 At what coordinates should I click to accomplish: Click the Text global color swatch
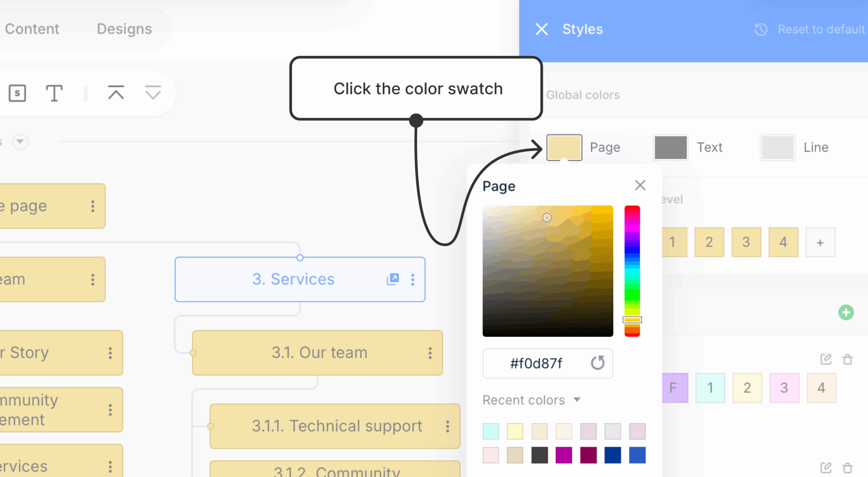click(671, 147)
